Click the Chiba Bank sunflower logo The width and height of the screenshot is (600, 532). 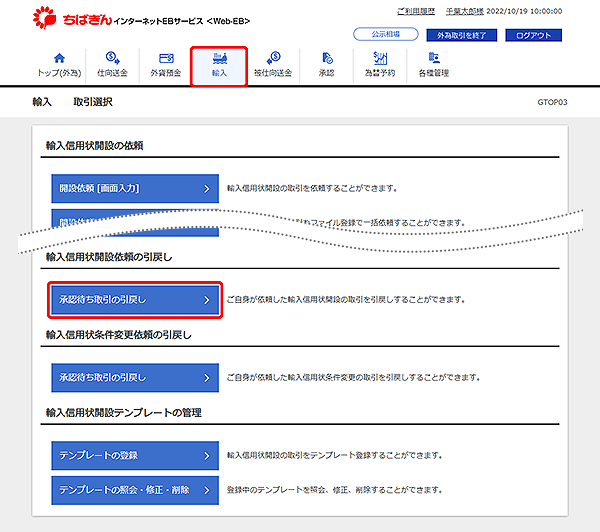(x=44, y=18)
